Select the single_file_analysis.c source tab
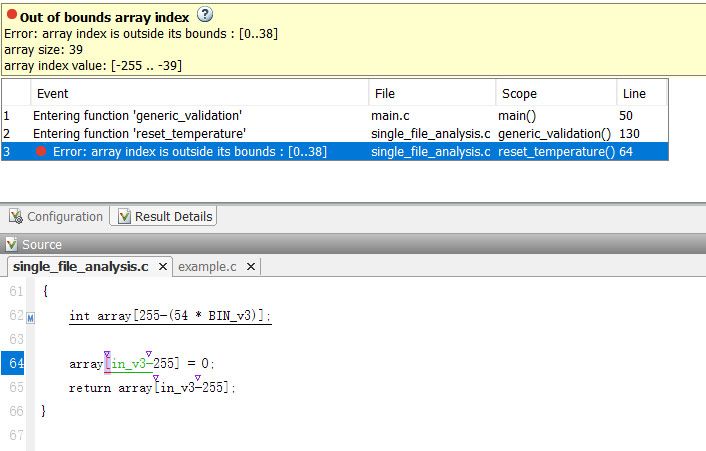Viewport: 706px width, 451px height. pyautogui.click(x=80, y=266)
